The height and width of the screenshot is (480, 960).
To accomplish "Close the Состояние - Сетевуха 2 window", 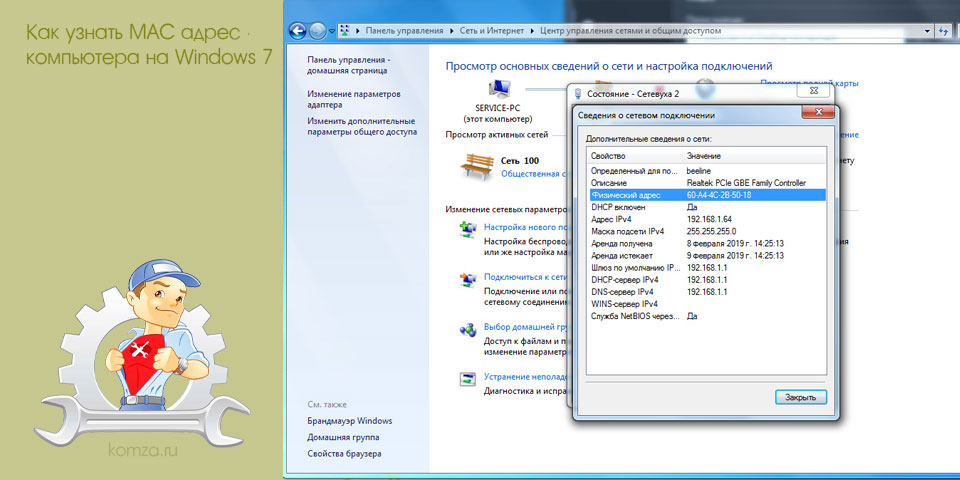I will [814, 91].
